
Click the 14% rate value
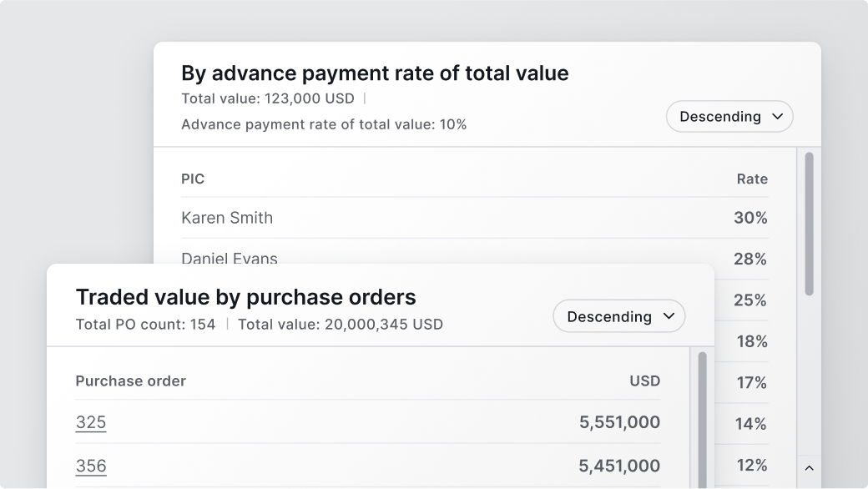point(750,425)
